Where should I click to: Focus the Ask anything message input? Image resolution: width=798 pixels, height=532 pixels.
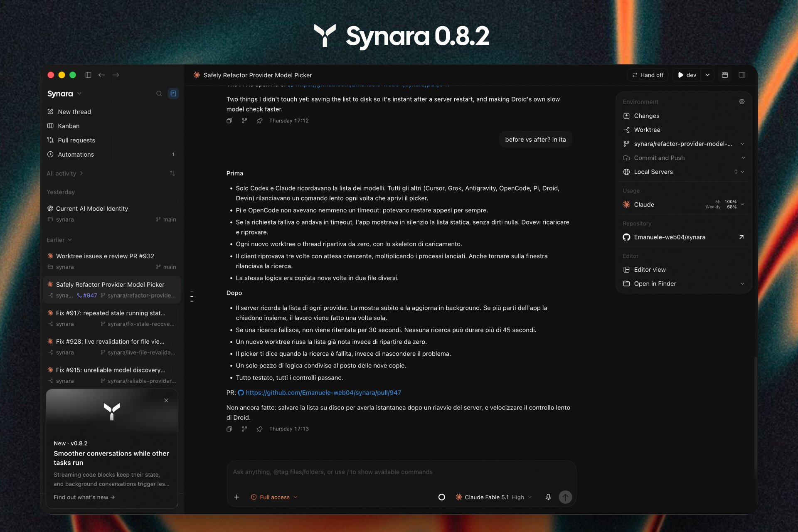[x=401, y=472]
